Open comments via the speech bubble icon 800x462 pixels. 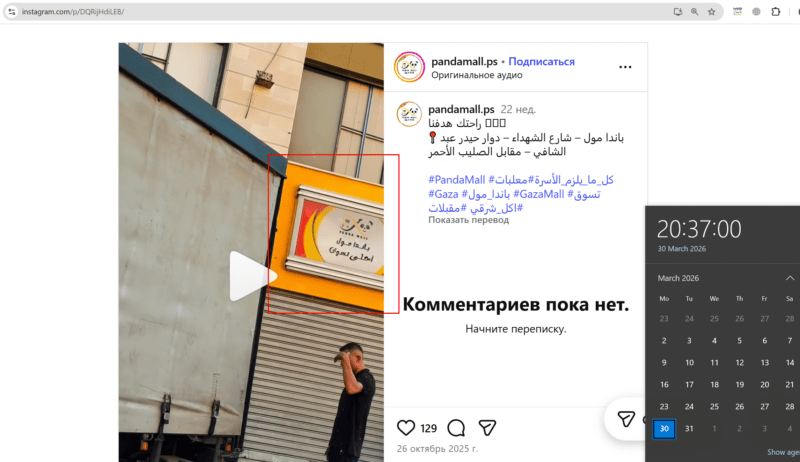(x=456, y=428)
